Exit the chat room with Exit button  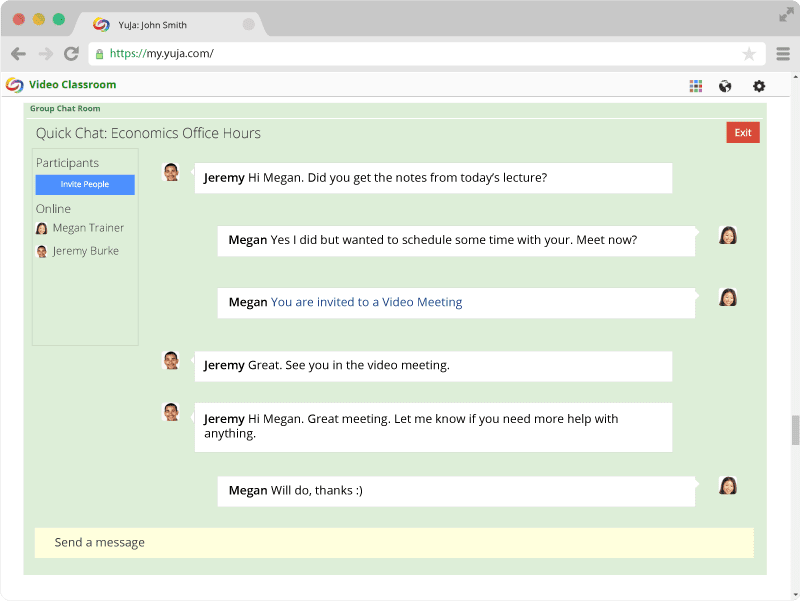pos(743,133)
